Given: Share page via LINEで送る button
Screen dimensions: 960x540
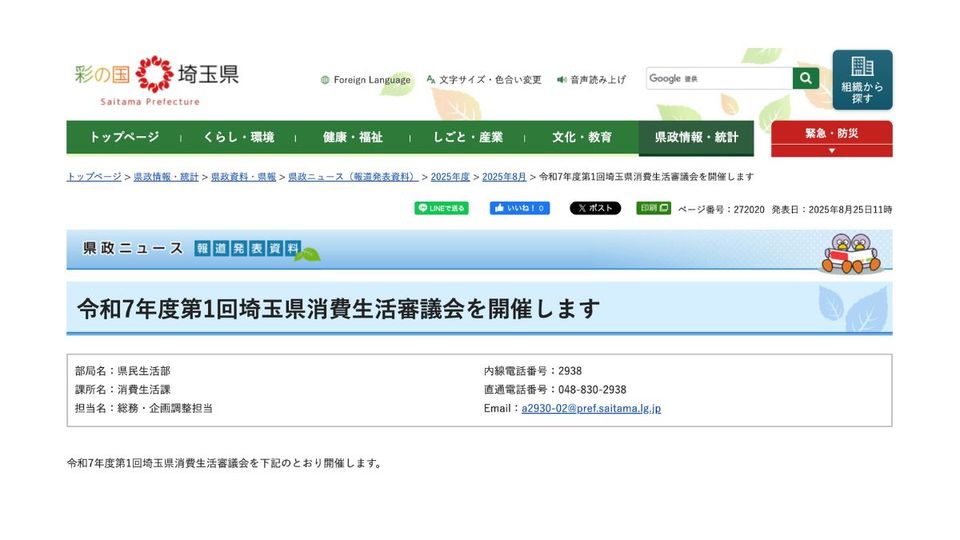Looking at the screenshot, I should point(441,209).
